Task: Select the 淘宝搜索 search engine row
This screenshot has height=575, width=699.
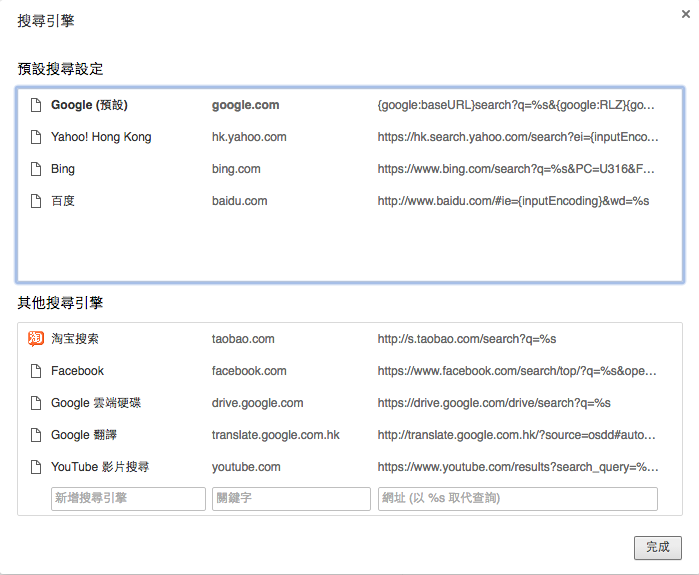Action: point(75,339)
